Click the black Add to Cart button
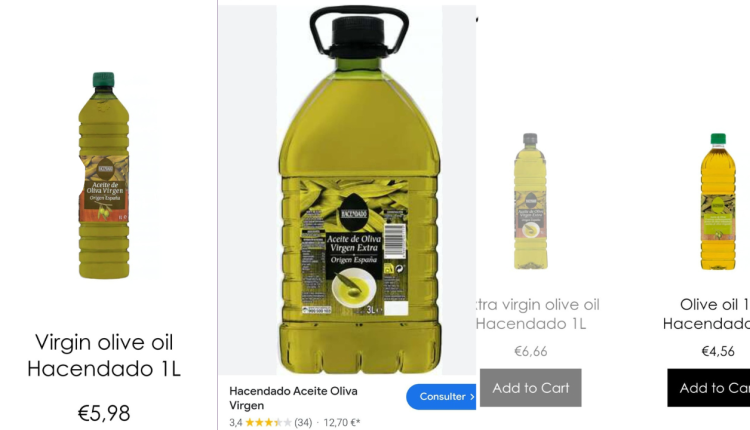This screenshot has height=430, width=750. click(709, 388)
